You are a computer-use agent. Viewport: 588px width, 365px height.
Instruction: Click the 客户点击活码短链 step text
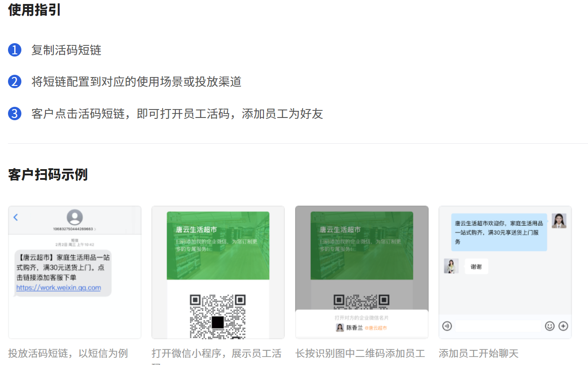tap(177, 114)
